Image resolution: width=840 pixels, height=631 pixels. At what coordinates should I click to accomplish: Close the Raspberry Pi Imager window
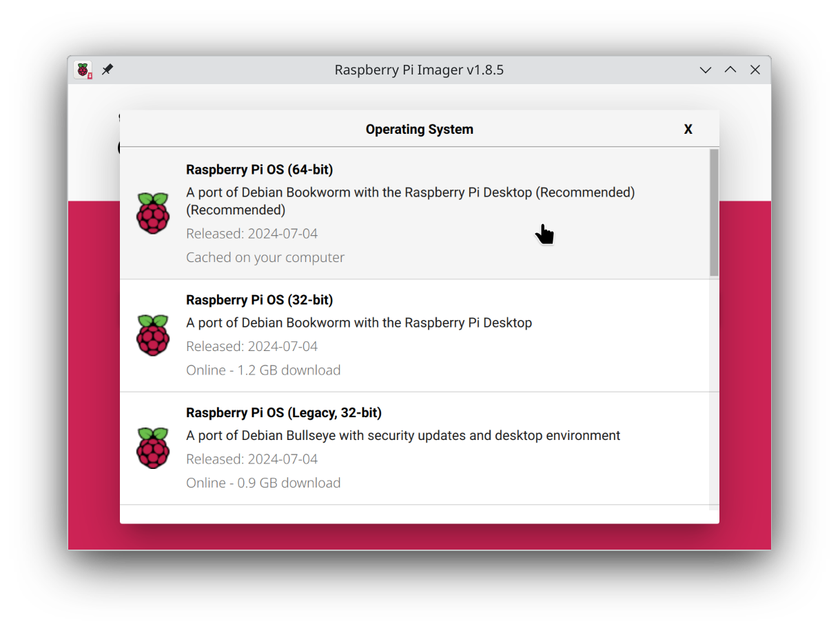[755, 70]
